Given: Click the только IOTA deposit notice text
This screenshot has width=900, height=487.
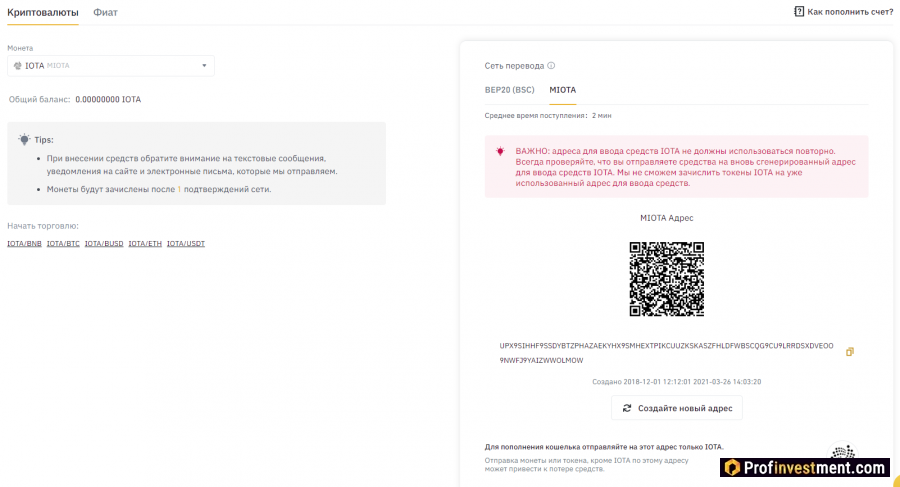Looking at the screenshot, I should 604,447.
